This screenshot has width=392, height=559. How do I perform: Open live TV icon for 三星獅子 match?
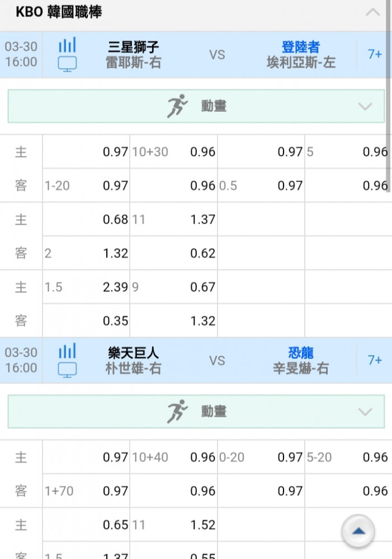pos(67,64)
